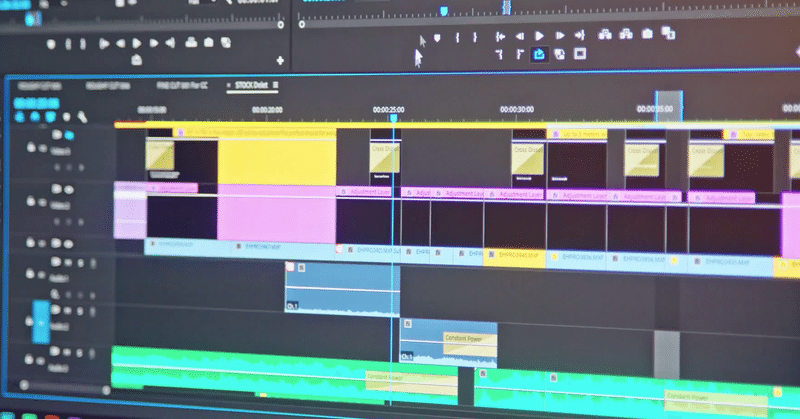Mute the Audio 1 track
The height and width of the screenshot is (419, 800).
pyautogui.click(x=68, y=262)
